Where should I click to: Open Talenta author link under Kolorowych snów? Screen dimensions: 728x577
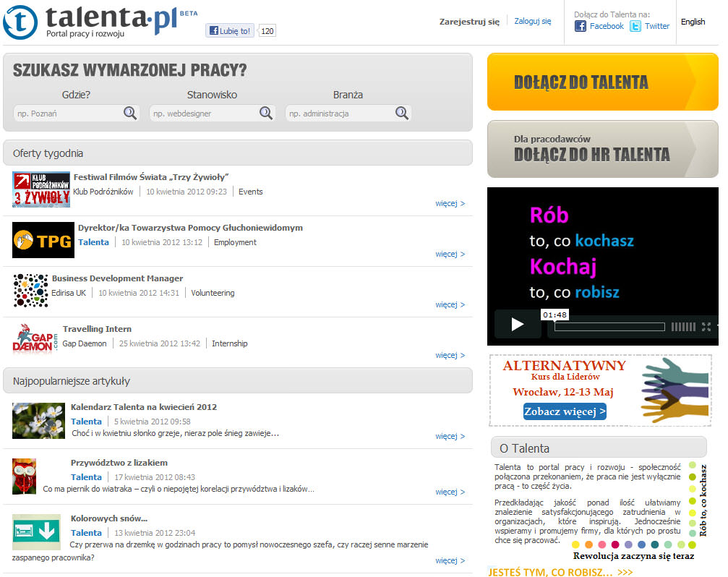(86, 532)
